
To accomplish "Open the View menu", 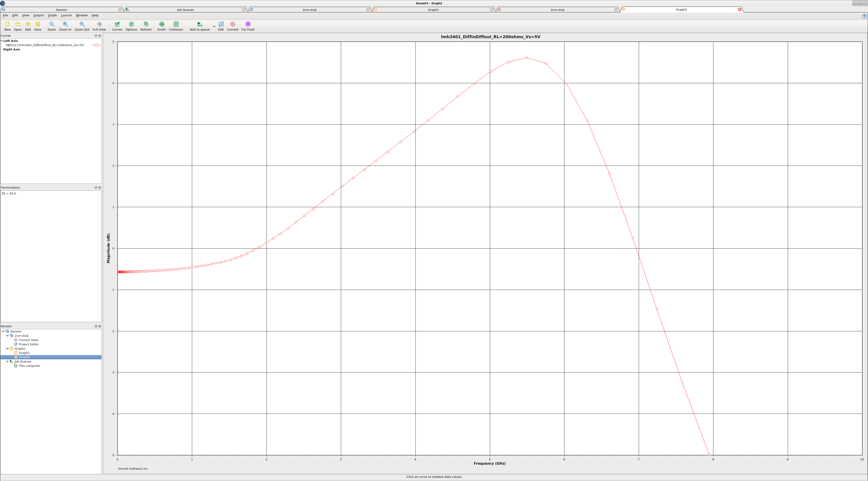I will pos(26,16).
